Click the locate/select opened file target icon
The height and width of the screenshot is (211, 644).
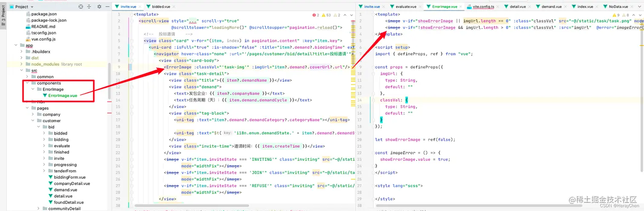click(x=81, y=7)
